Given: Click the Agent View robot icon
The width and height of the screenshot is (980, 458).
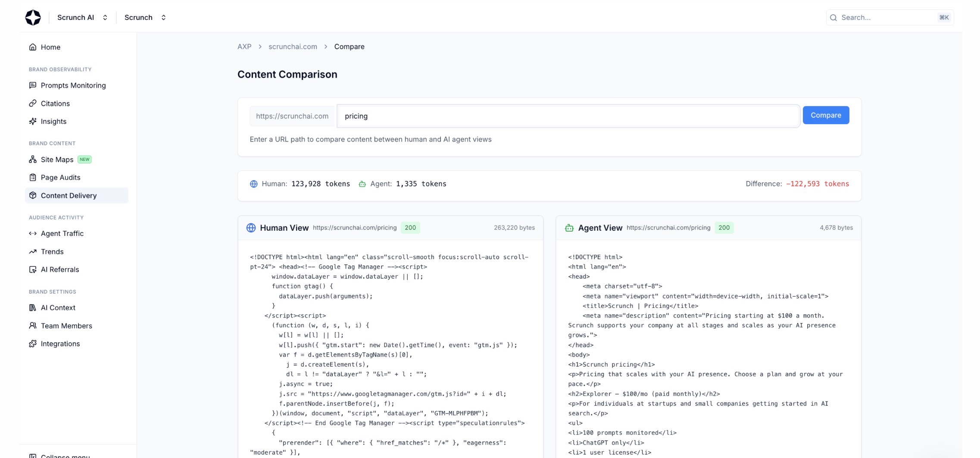Looking at the screenshot, I should point(569,228).
